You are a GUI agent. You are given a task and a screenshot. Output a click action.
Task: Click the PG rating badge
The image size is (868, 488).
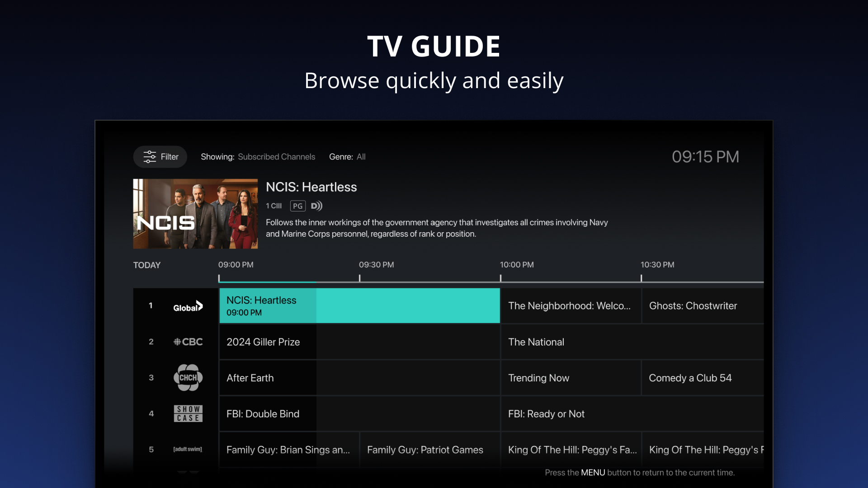(297, 206)
